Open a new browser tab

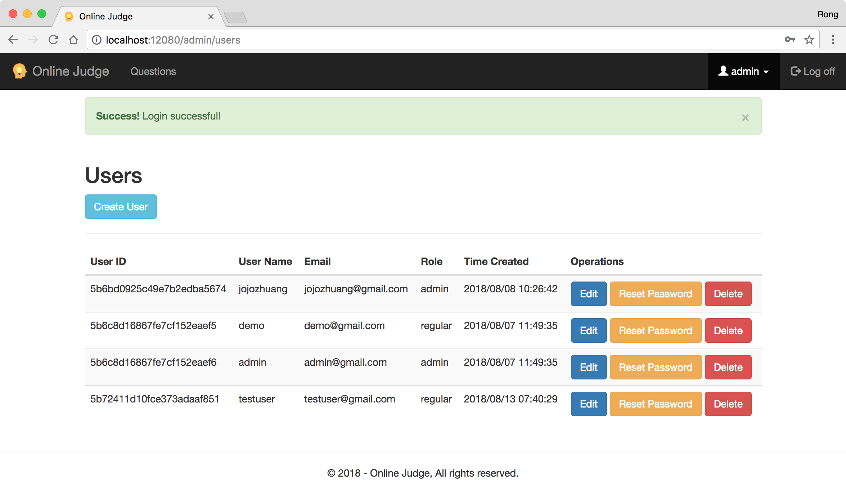235,17
